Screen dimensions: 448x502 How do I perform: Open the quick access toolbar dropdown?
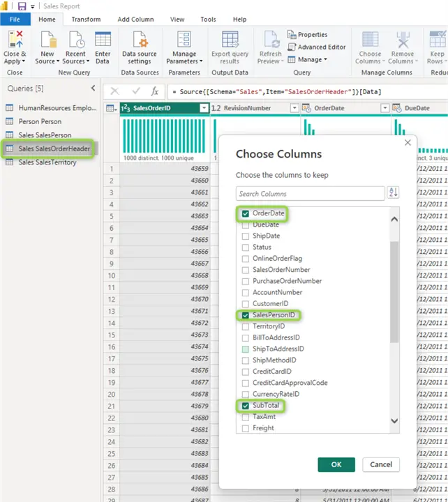point(32,6)
